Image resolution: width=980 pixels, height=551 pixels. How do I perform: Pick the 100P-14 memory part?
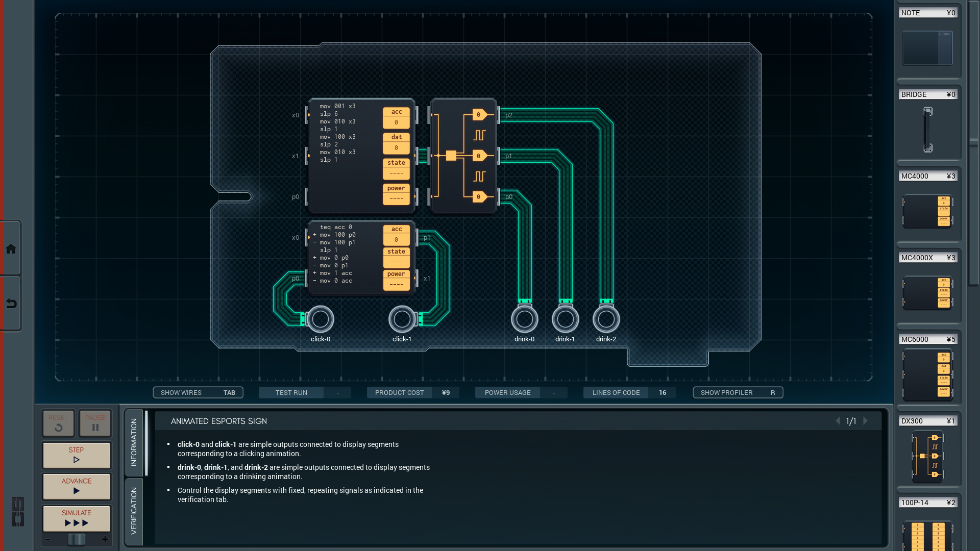pyautogui.click(x=928, y=536)
